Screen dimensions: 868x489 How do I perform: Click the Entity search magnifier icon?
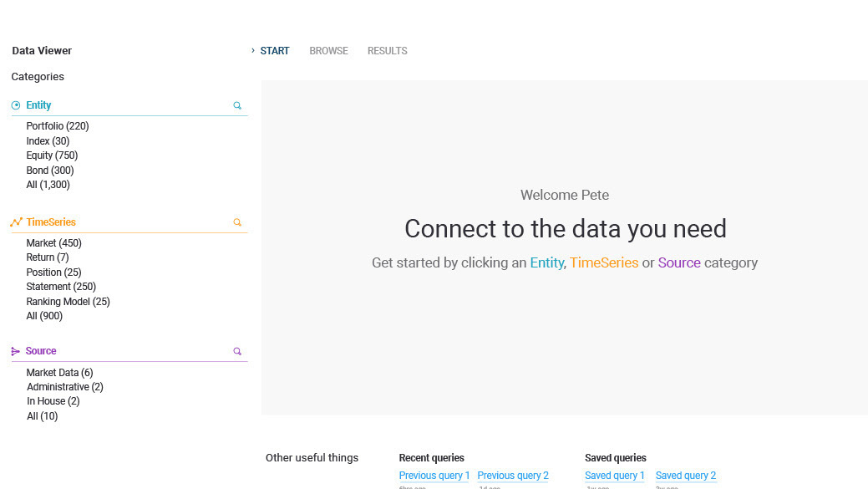(237, 106)
